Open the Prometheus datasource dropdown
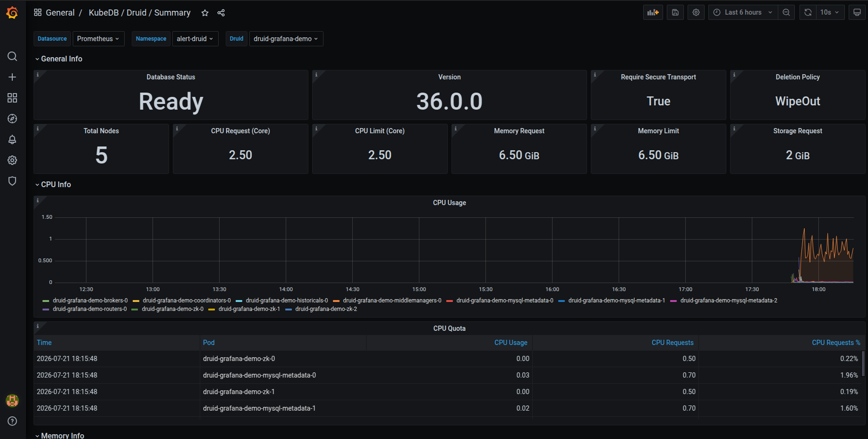This screenshot has width=868, height=439. click(x=98, y=39)
